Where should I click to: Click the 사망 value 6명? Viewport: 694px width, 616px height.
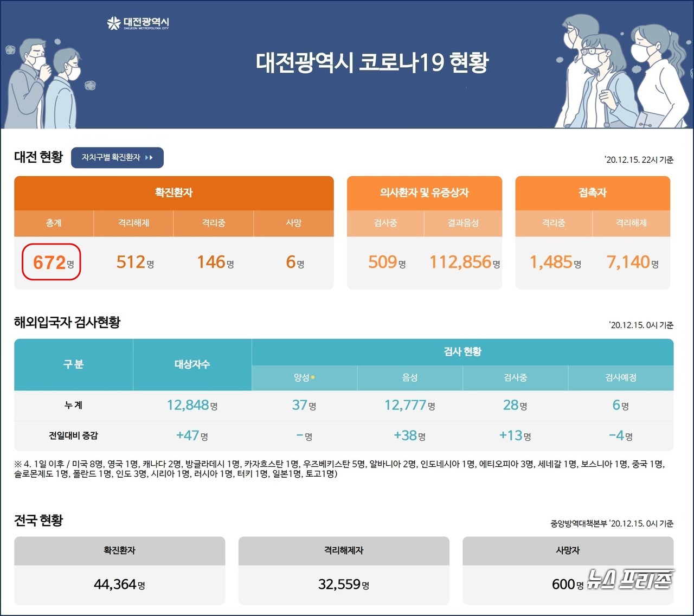pyautogui.click(x=294, y=262)
